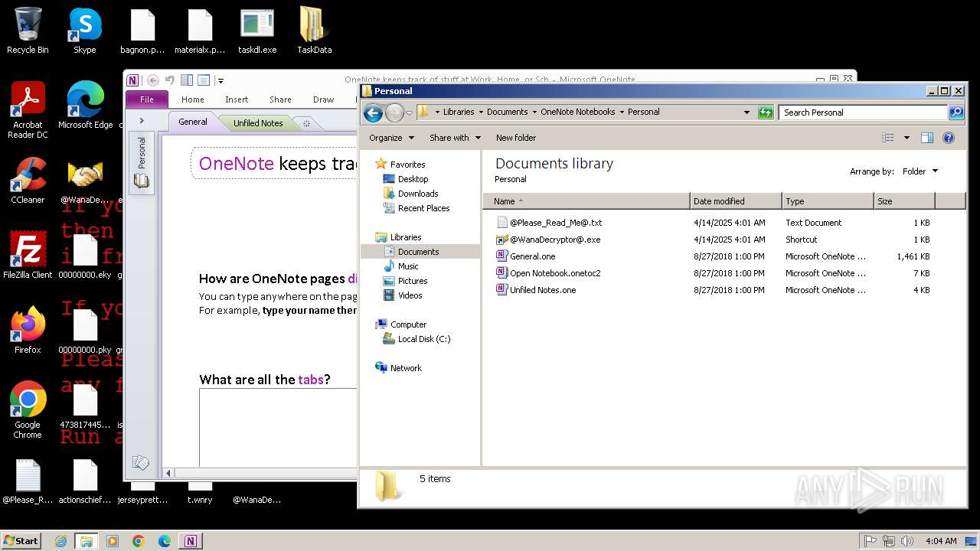980x551 pixels.
Task: Click the Documents breadcrumb in the address bar
Action: pos(507,112)
